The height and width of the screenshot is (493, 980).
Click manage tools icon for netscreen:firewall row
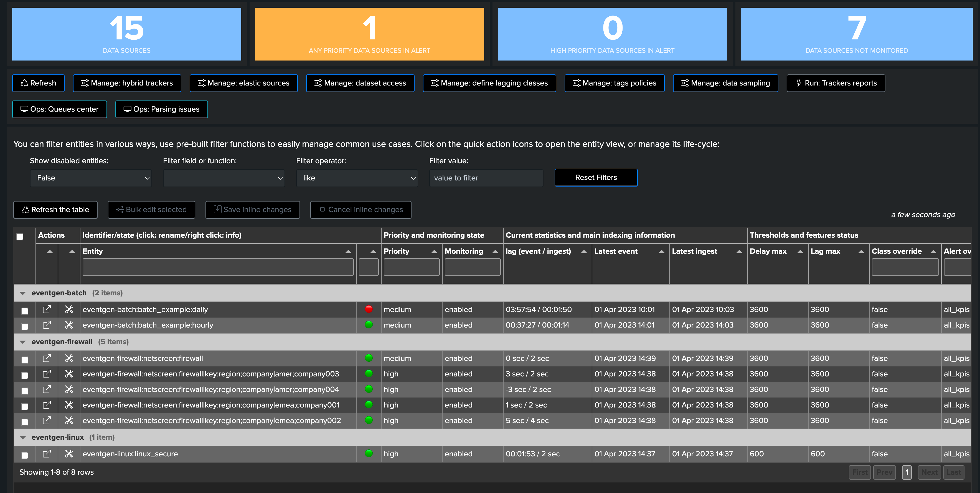(x=69, y=358)
